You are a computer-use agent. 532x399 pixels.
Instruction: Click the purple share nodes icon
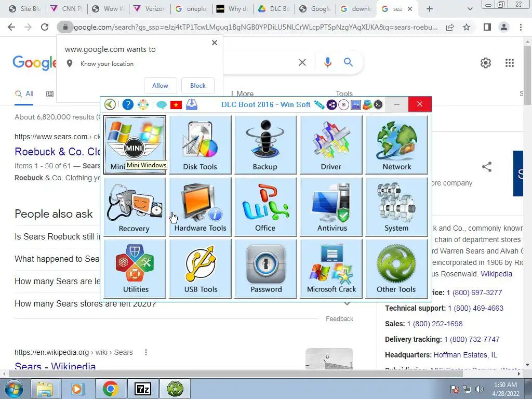click(331, 104)
